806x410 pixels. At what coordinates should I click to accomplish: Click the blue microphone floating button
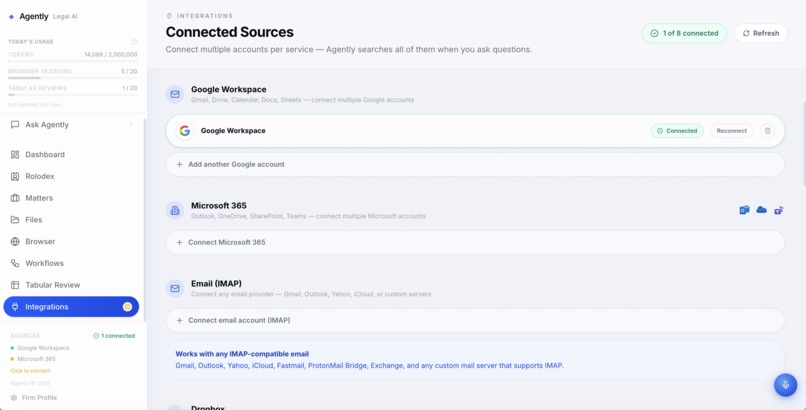(x=785, y=385)
